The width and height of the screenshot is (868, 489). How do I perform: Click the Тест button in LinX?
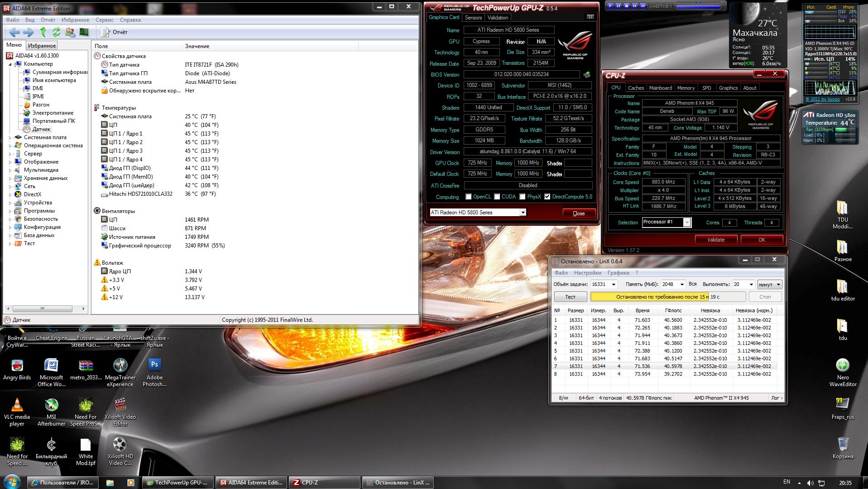570,297
